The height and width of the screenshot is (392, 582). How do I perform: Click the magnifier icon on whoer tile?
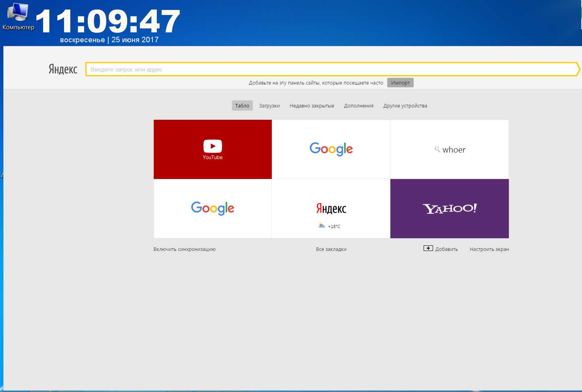[x=437, y=149]
